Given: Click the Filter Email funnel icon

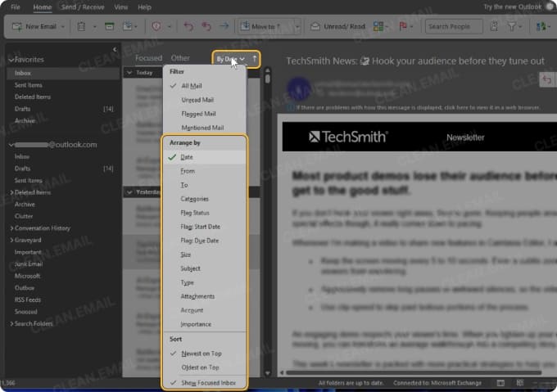Looking at the screenshot, I should coord(512,27).
